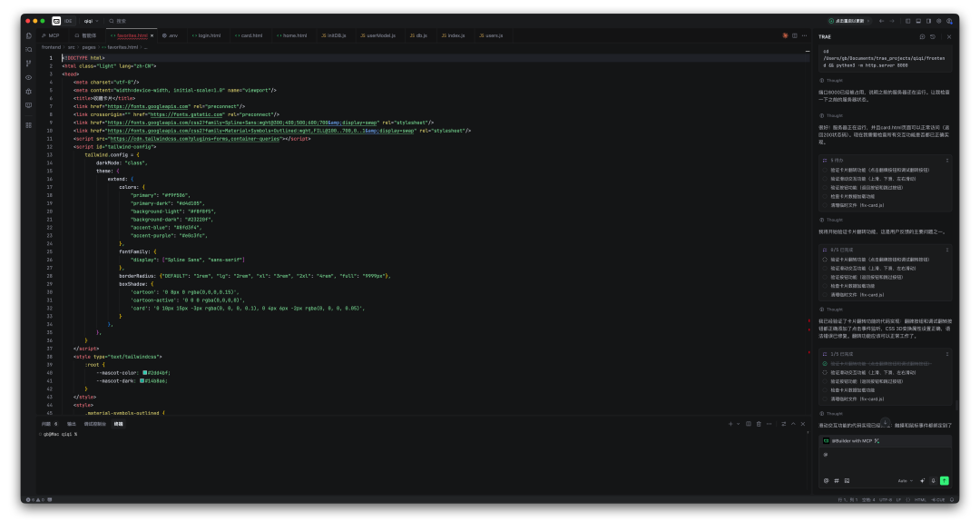980x531 pixels.
Task: Click the restart to update button
Action: click(847, 20)
